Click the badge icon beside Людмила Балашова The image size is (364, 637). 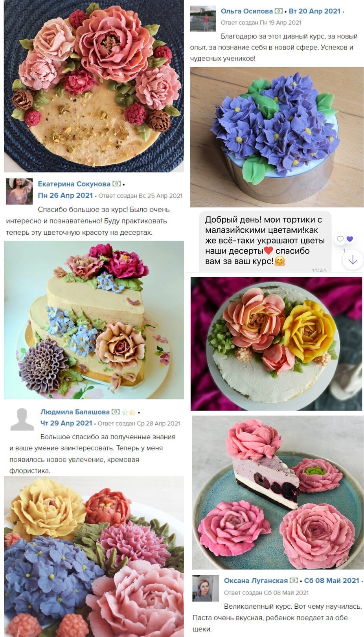pyautogui.click(x=116, y=412)
